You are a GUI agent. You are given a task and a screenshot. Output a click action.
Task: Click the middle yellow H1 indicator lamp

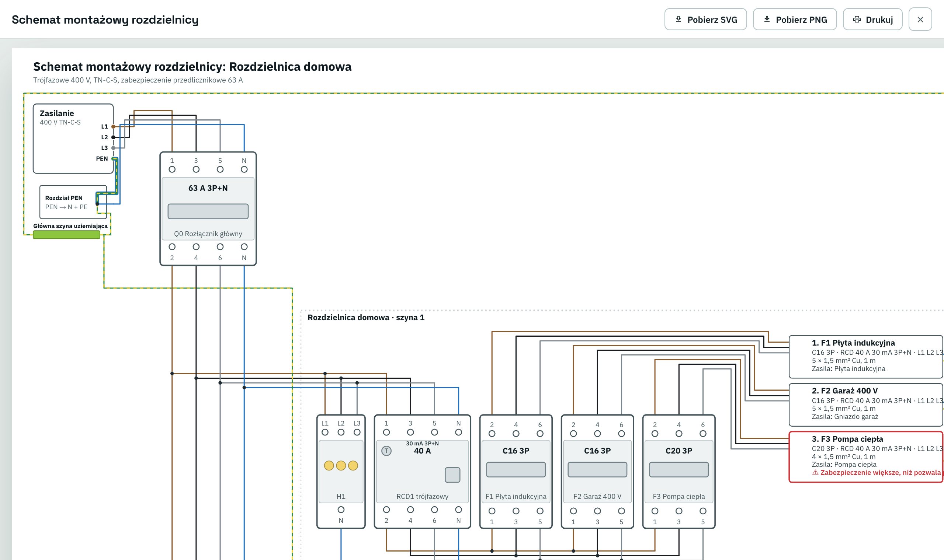click(341, 466)
